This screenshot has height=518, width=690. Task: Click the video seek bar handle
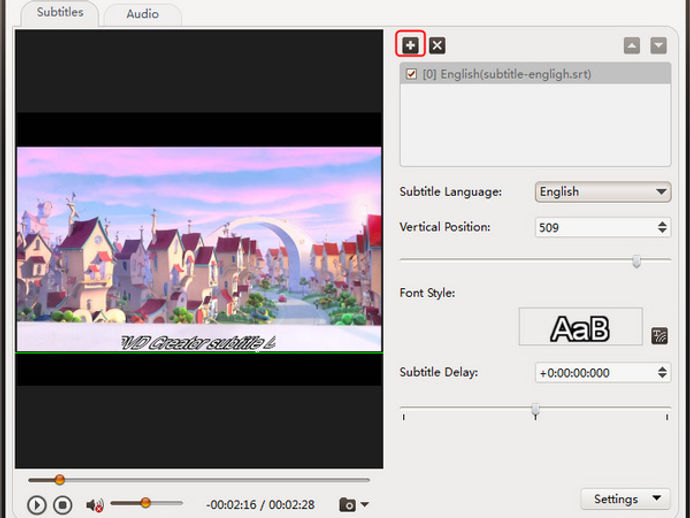tap(60, 480)
